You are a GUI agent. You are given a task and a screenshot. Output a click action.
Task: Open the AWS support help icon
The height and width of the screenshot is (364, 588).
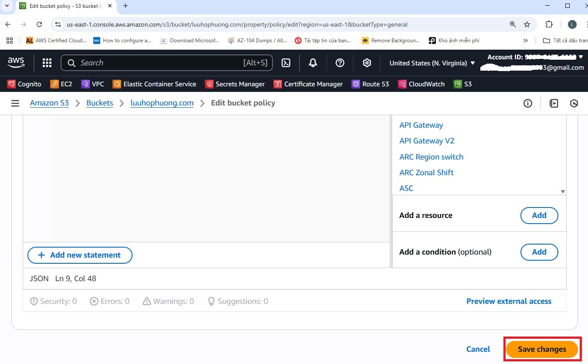[340, 63]
